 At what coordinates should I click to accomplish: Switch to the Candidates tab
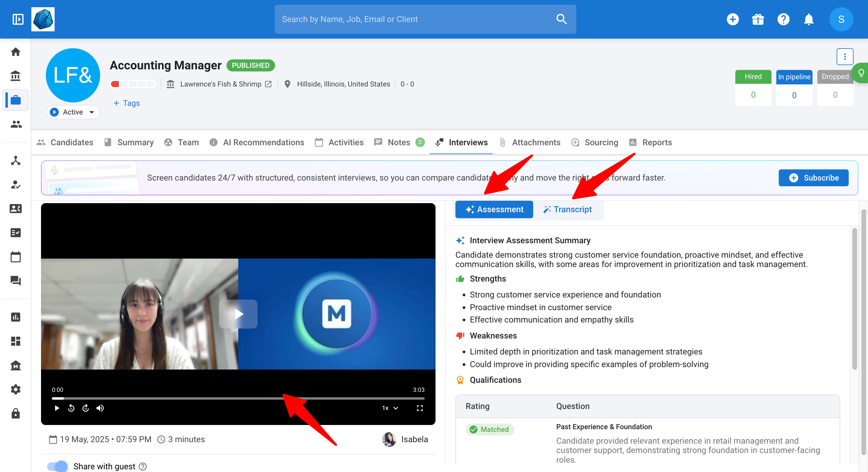pos(65,142)
